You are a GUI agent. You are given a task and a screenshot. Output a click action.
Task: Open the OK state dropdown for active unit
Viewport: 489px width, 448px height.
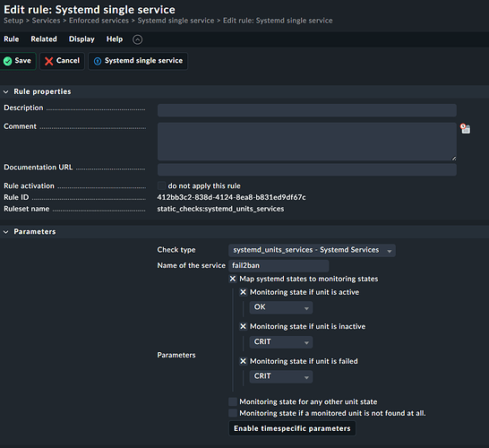pyautogui.click(x=281, y=307)
